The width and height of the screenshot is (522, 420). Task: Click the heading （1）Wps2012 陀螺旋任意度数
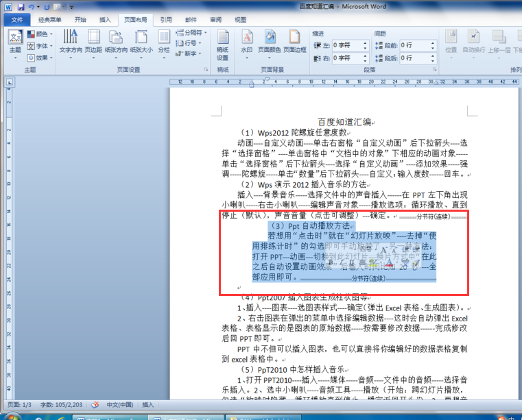(294, 133)
